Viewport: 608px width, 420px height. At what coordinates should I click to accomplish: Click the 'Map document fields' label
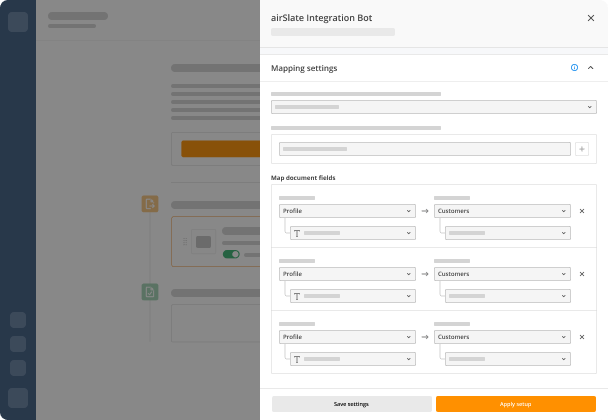(x=303, y=178)
